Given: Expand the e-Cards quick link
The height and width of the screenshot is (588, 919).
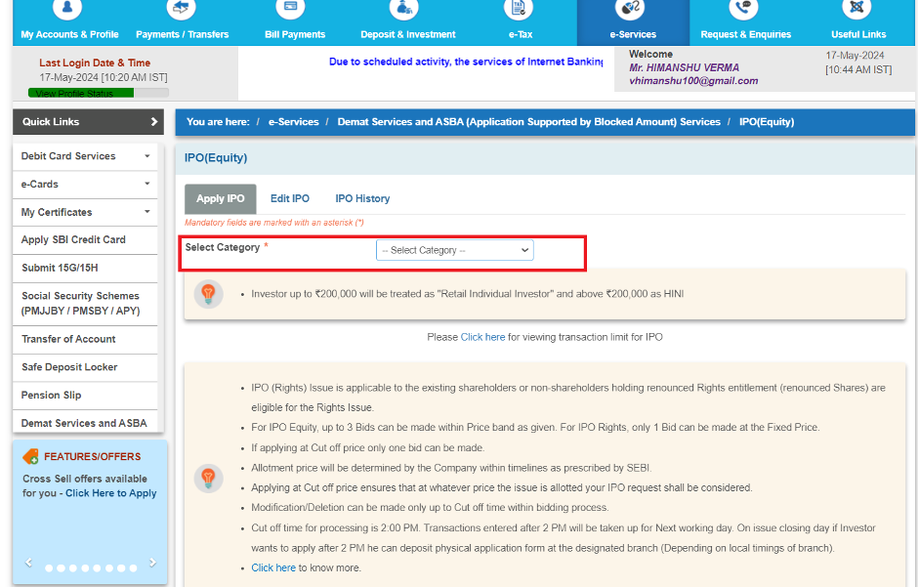Looking at the screenshot, I should click(146, 184).
